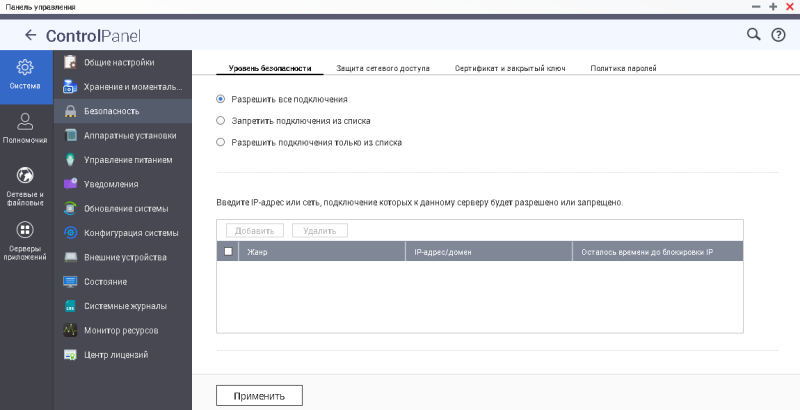Screen dimensions: 800x410
Task: Click the Безопасность lock icon
Action: point(70,111)
